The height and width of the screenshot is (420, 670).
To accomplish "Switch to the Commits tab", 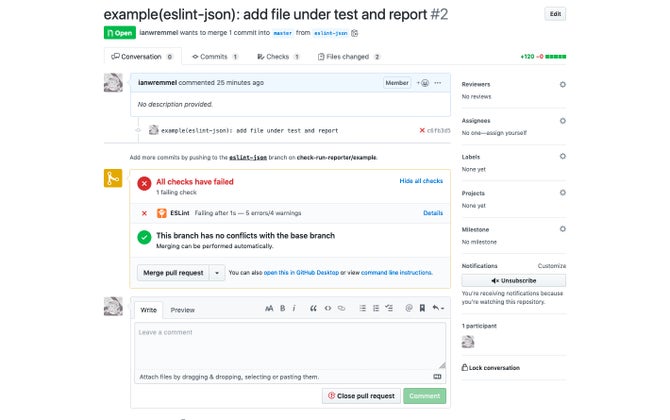I will point(215,56).
